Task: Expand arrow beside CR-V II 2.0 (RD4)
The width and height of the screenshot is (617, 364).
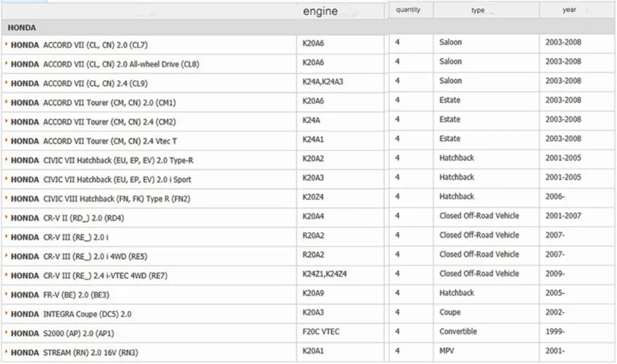Action: pos(6,218)
